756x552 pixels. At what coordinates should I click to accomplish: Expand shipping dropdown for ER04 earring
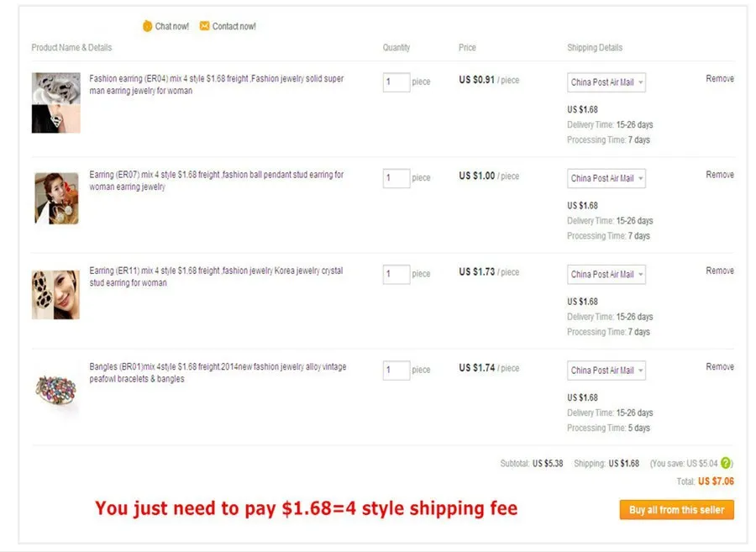tap(606, 82)
